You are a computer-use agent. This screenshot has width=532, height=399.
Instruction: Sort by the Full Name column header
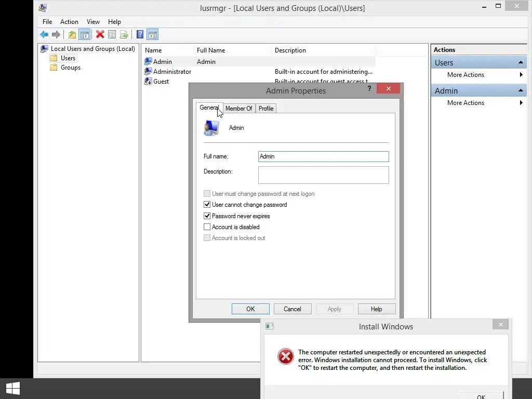[232, 50]
